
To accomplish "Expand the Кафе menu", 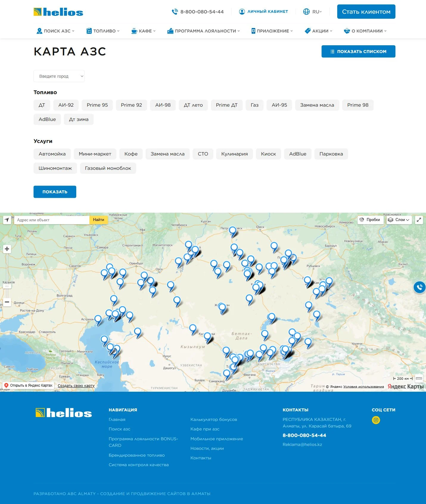I will [143, 31].
